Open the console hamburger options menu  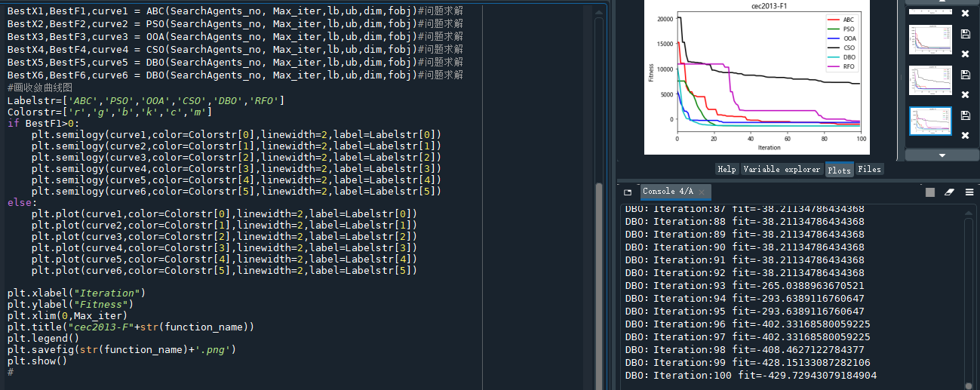coord(969,192)
